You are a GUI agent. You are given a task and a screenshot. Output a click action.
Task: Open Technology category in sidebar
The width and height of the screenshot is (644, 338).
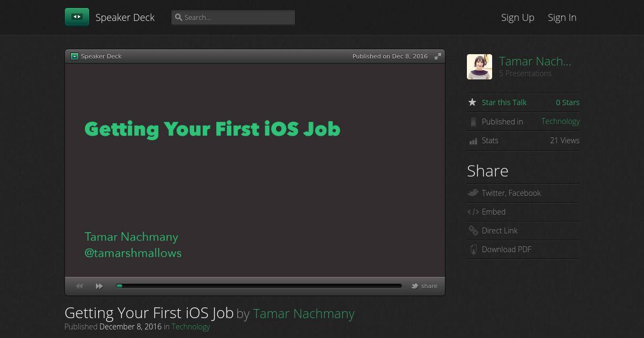[560, 121]
